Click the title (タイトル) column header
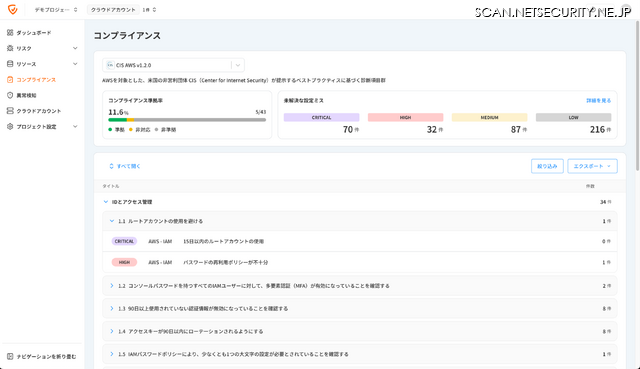The width and height of the screenshot is (640, 369). click(111, 186)
